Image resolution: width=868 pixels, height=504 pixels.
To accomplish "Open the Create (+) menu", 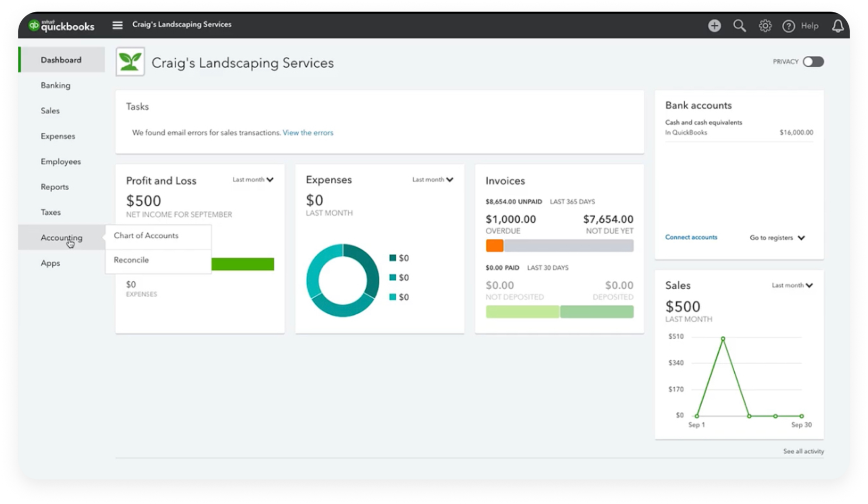I will coord(714,25).
